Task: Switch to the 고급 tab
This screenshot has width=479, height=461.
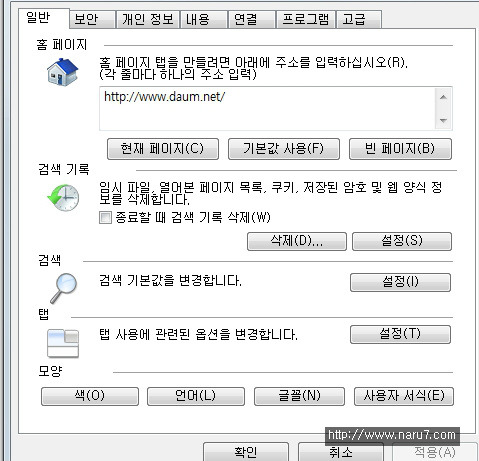Action: click(359, 19)
